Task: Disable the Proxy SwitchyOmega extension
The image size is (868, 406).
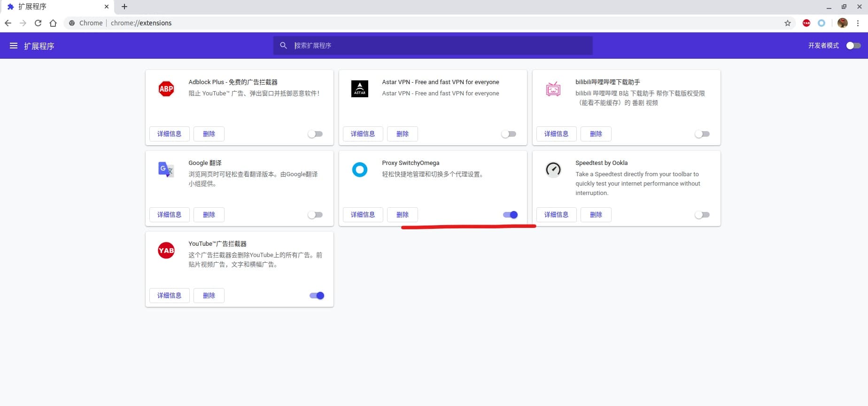Action: (511, 215)
